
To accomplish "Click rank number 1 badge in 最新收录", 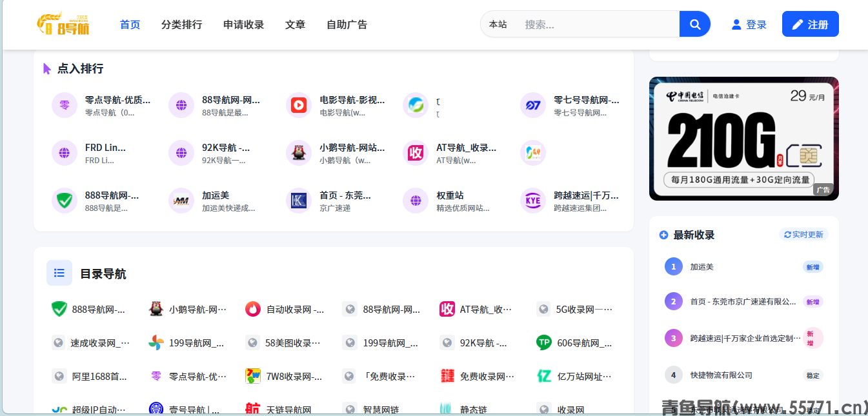I will [673, 267].
